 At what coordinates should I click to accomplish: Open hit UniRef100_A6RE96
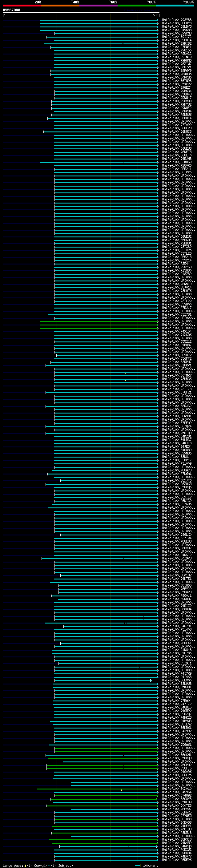click(177, 860)
